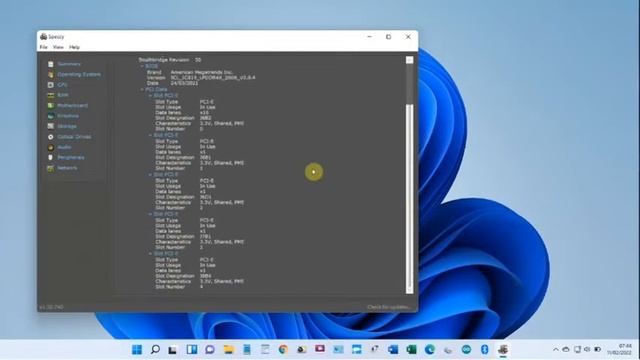640x360 pixels.
Task: Open Microsoft Edge from the taskbar
Action: [430, 349]
